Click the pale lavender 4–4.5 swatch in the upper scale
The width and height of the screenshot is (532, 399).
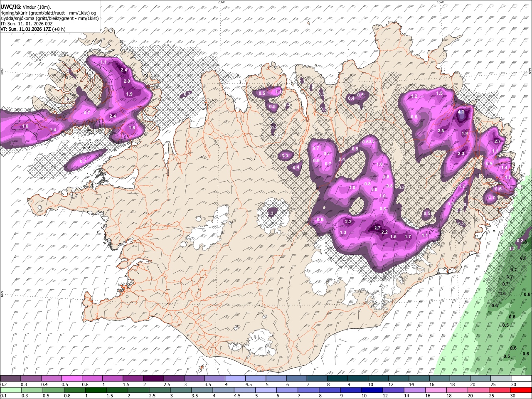(235, 379)
